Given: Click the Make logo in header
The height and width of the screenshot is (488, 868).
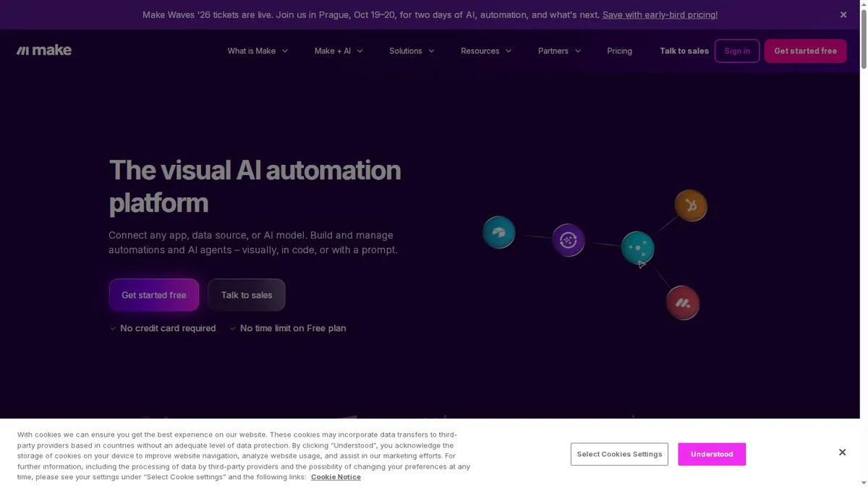Looking at the screenshot, I should (44, 50).
